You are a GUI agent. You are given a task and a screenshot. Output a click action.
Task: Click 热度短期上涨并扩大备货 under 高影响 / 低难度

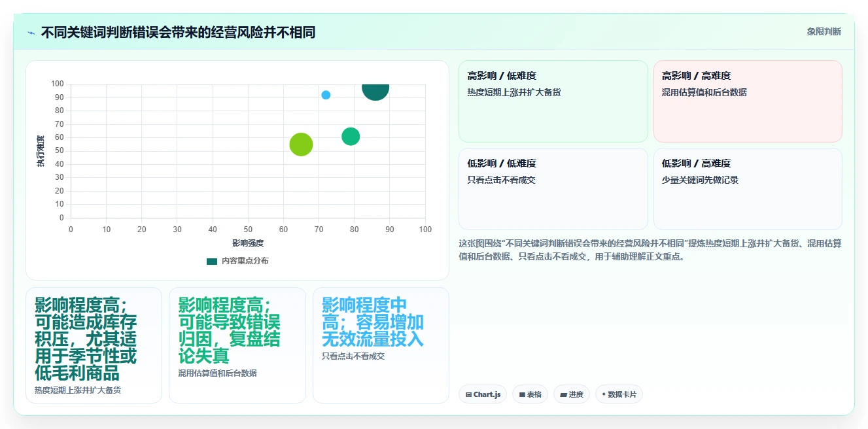(514, 92)
